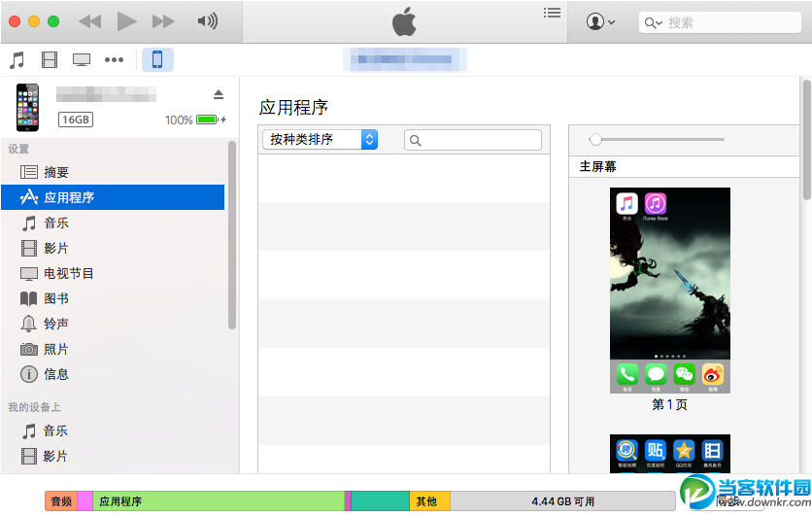Screen dimensions: 812x516
Task: Eject the connected device
Action: point(219,94)
